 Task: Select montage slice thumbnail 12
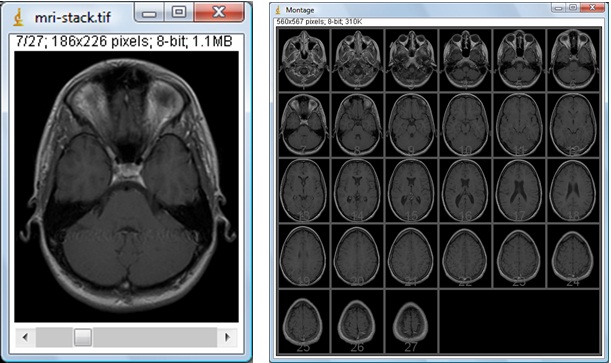(x=573, y=125)
